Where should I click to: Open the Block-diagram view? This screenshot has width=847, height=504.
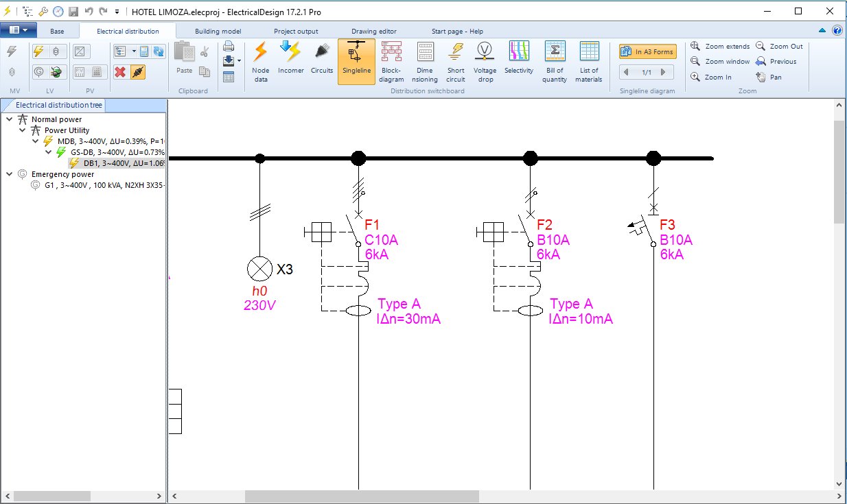[391, 60]
